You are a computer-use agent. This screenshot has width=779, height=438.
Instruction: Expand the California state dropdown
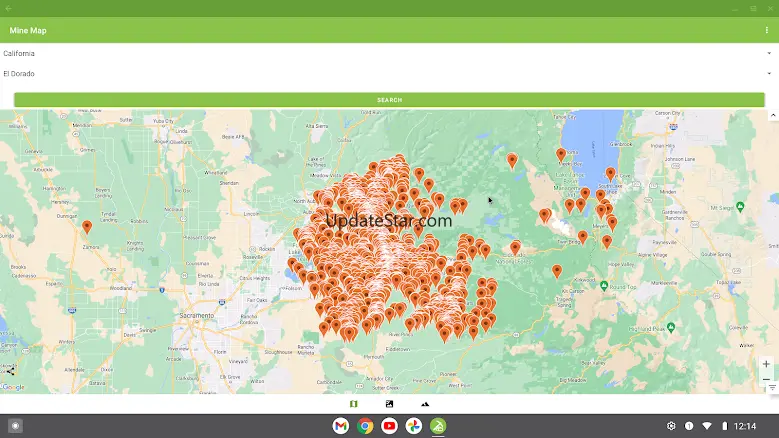pyautogui.click(x=390, y=53)
